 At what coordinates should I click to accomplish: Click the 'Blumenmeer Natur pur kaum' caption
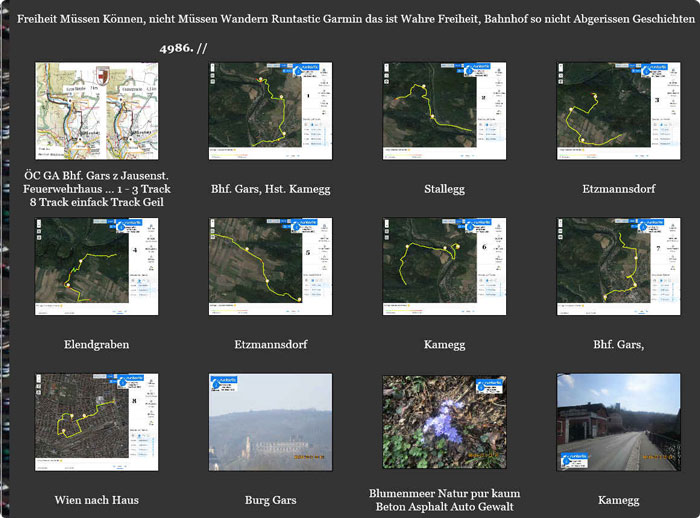click(444, 493)
